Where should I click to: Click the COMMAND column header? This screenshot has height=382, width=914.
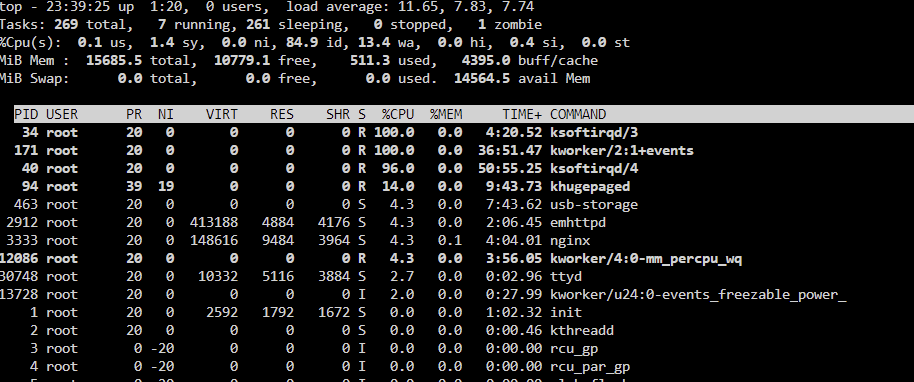coord(578,114)
